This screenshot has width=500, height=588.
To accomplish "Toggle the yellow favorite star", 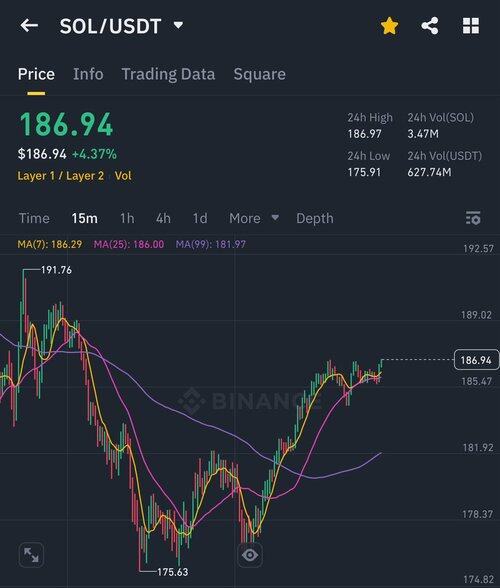I will tap(389, 26).
